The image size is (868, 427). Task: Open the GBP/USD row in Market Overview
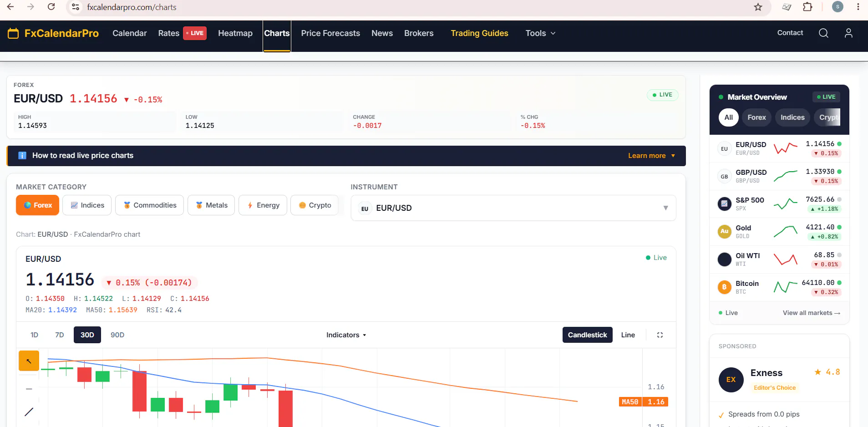(779, 176)
